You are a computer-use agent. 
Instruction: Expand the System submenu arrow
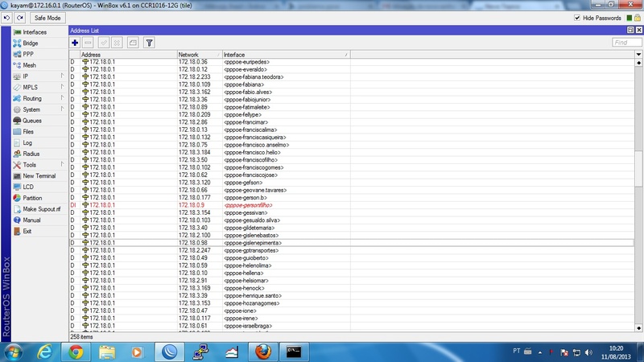pyautogui.click(x=62, y=109)
